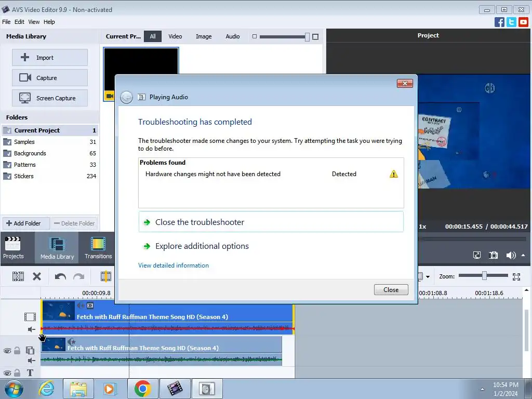Toggle the Stickers folder checkbox

point(7,176)
